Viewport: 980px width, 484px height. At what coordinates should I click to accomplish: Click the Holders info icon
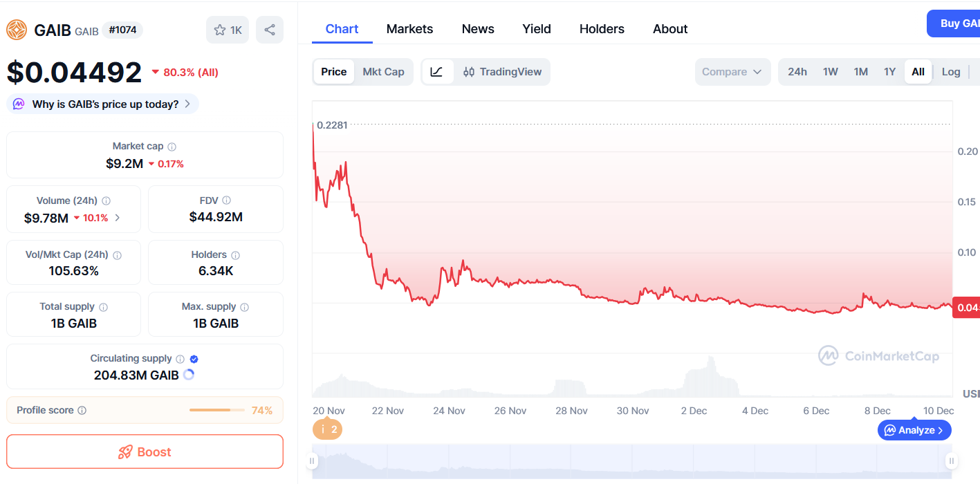pos(235,255)
